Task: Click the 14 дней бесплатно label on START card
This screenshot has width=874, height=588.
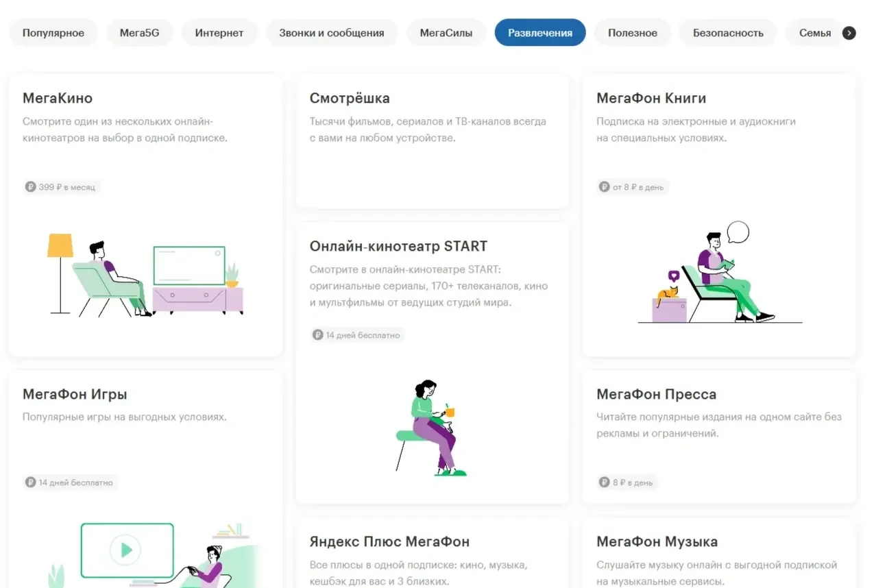Action: coord(363,335)
